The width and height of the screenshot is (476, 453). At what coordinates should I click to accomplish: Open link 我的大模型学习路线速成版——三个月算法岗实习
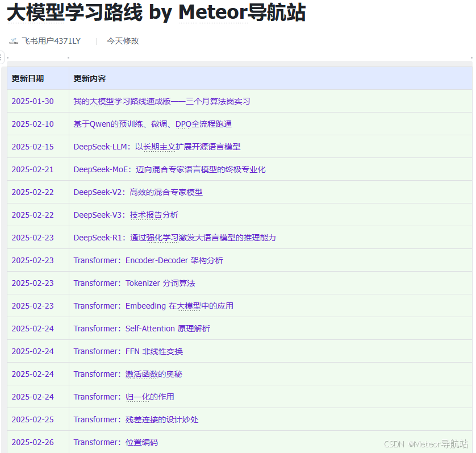pos(162,102)
